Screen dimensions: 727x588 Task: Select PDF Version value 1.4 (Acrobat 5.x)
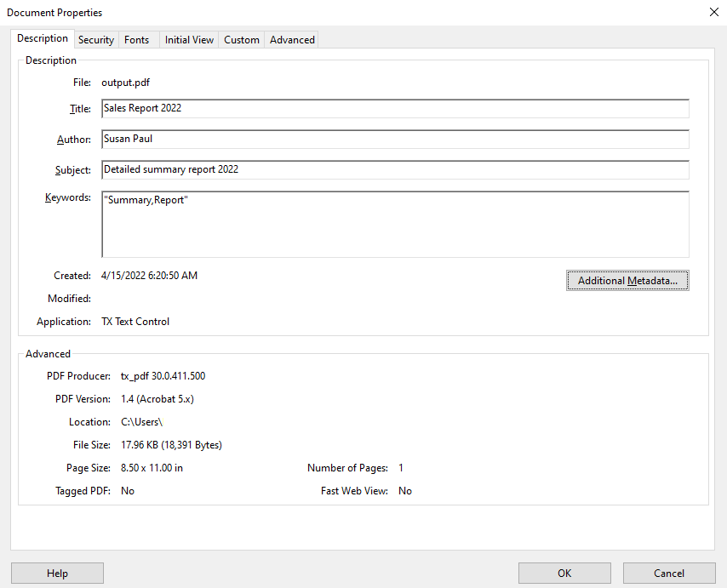coord(157,399)
